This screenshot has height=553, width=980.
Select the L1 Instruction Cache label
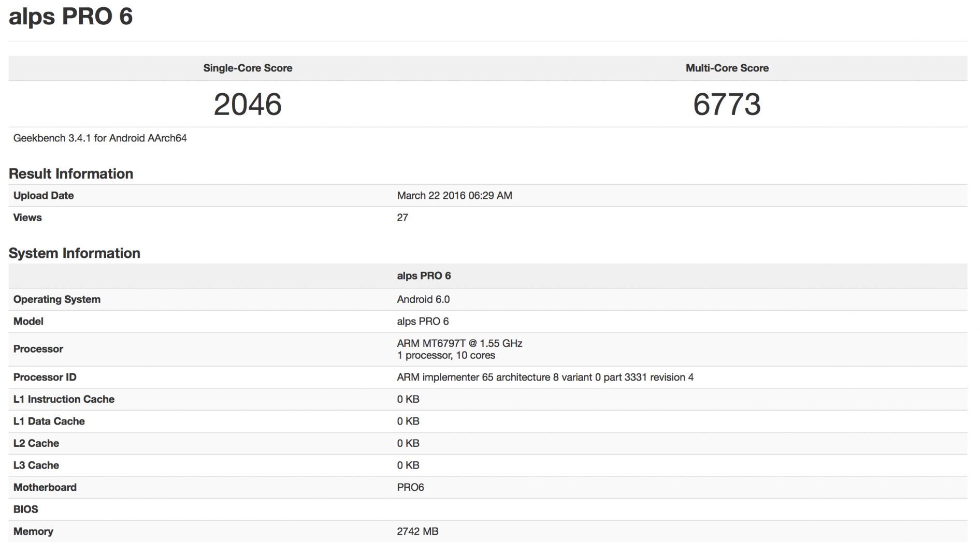(64, 399)
